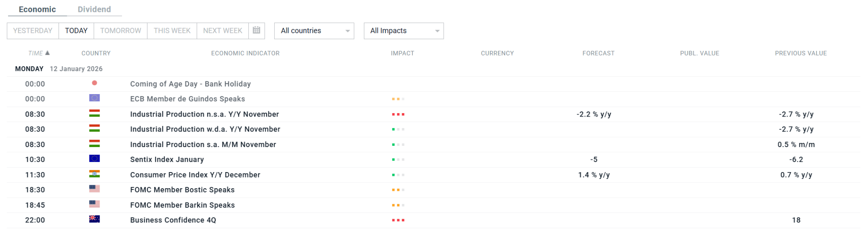Click Hungary flag on Industrial Production n.s.a. row

click(95, 114)
